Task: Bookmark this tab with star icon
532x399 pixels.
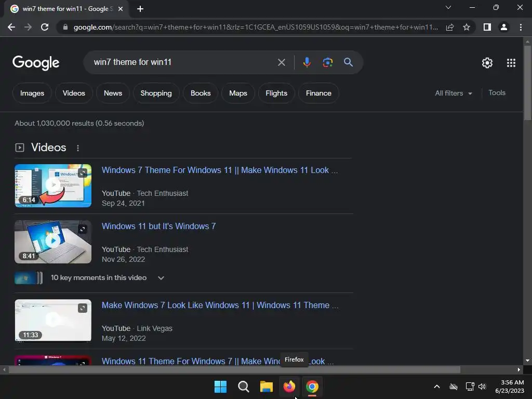Action: click(x=467, y=27)
